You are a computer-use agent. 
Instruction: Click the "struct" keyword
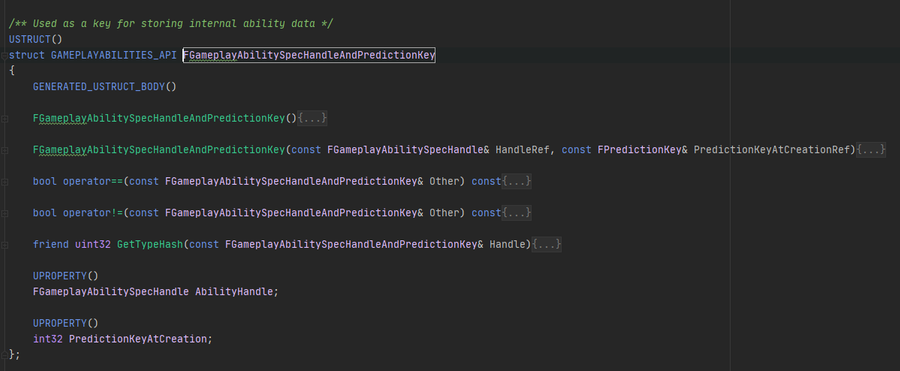pyautogui.click(x=27, y=56)
